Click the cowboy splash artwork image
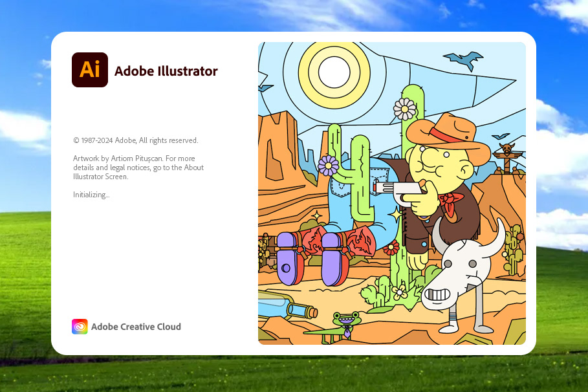The height and width of the screenshot is (392, 588). (392, 193)
